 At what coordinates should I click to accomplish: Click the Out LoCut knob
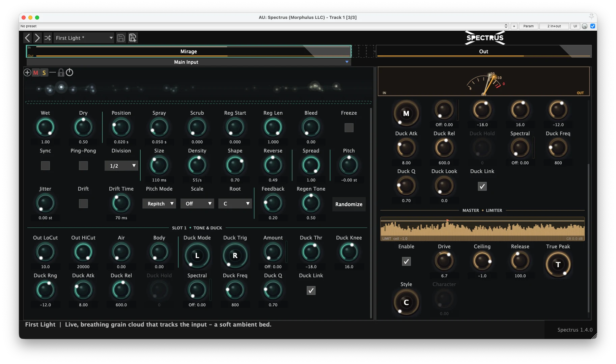45,252
